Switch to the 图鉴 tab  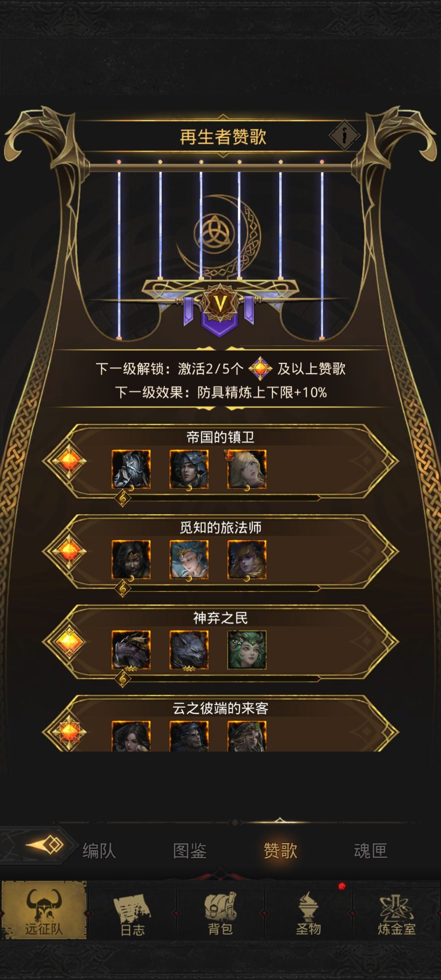[x=190, y=850]
